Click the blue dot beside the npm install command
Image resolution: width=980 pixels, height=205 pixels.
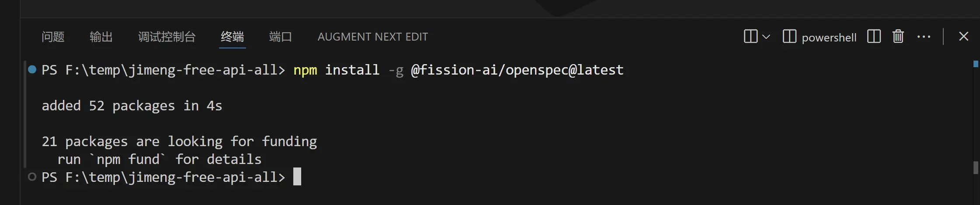[x=32, y=69]
